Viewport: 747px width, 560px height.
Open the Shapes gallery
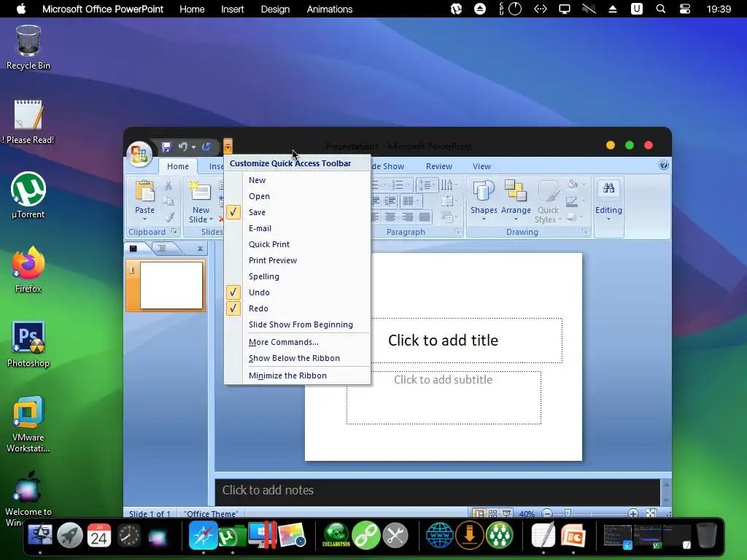pyautogui.click(x=484, y=200)
